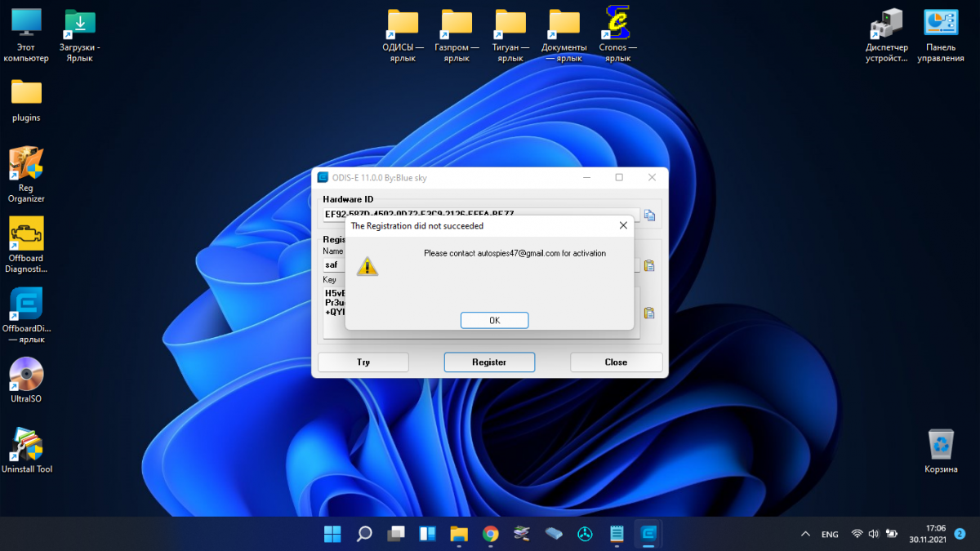Copy the Hardware ID using the copy icon
980x551 pixels.
coord(649,216)
